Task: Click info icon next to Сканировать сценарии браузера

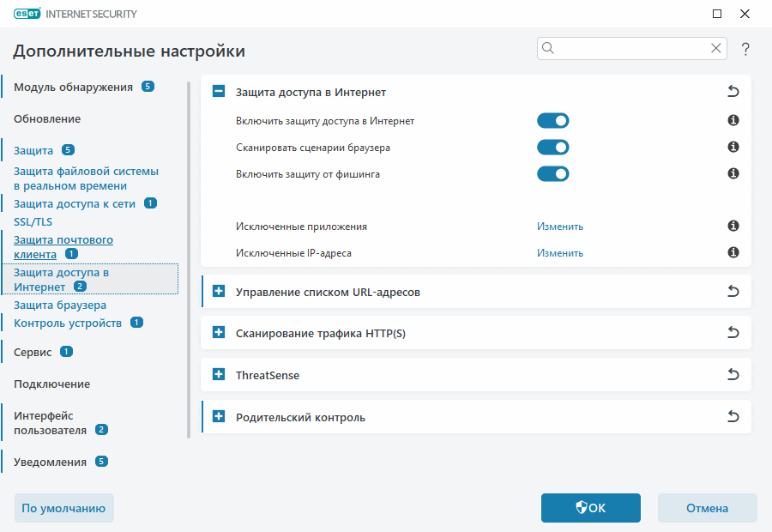Action: pyautogui.click(x=733, y=147)
